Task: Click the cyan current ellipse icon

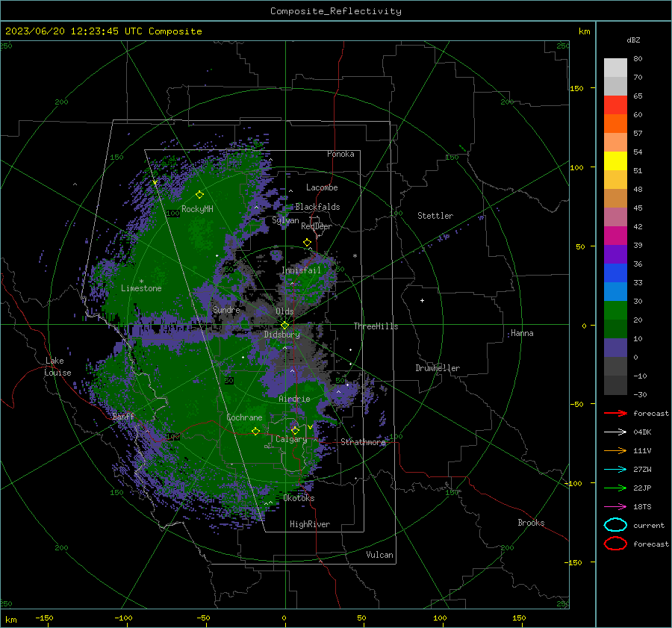Action: coord(615,525)
